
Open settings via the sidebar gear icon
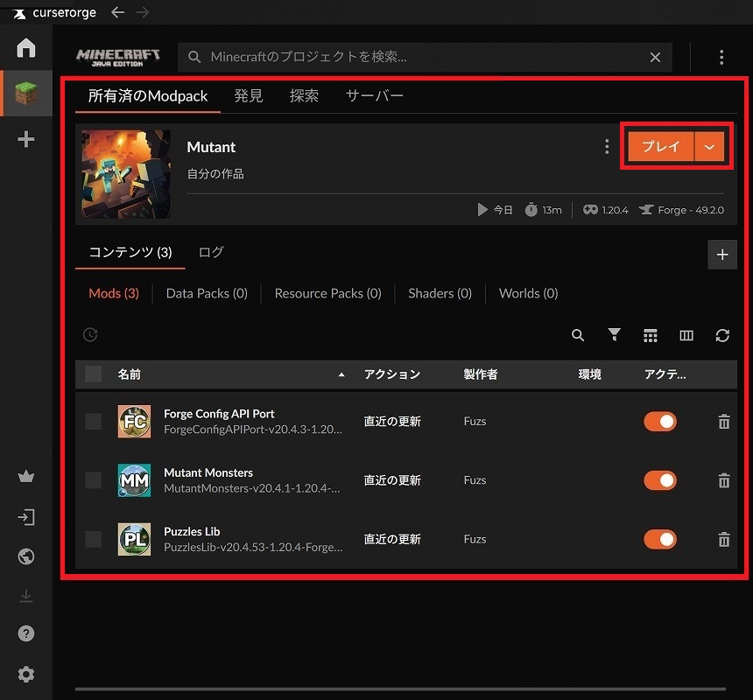[x=26, y=675]
